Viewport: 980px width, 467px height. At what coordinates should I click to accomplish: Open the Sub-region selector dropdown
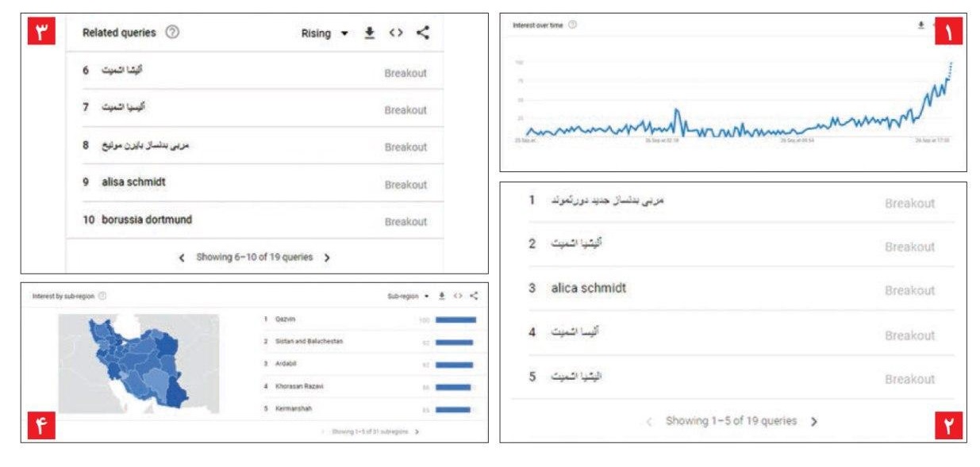pos(408,296)
